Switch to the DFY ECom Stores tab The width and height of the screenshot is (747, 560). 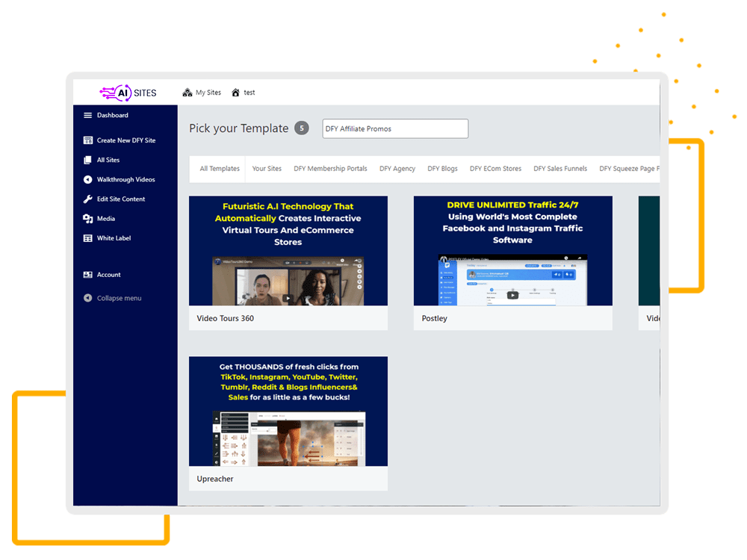coord(495,169)
